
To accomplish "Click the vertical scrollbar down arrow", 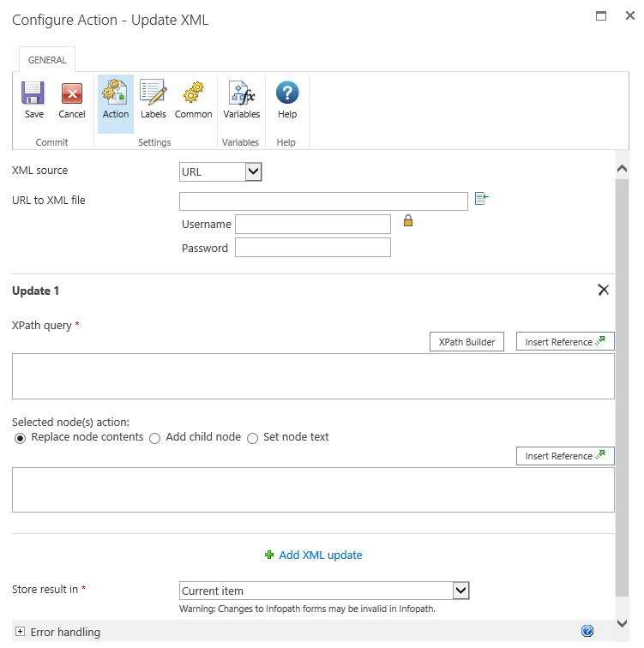I will 623,623.
